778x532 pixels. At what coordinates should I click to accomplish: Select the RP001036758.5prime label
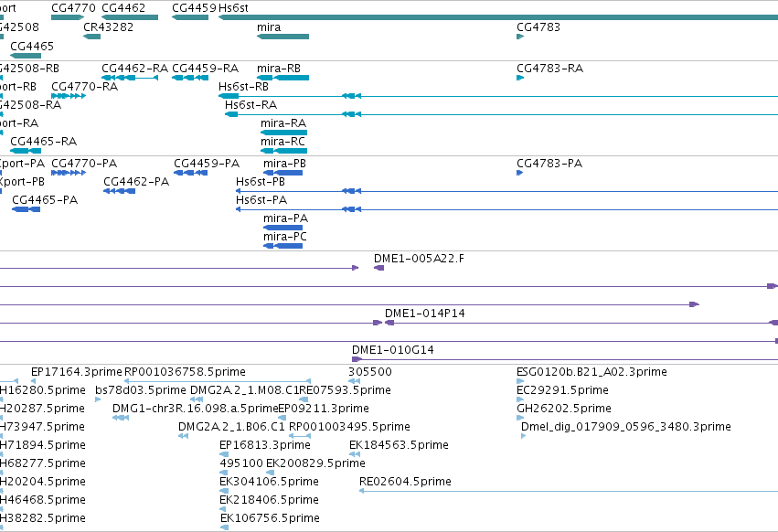185,372
